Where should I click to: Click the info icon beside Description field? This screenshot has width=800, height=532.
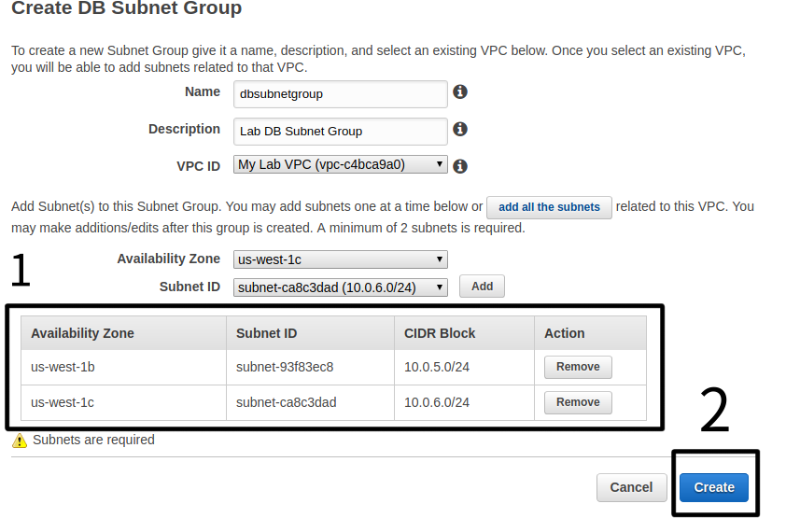click(x=459, y=130)
